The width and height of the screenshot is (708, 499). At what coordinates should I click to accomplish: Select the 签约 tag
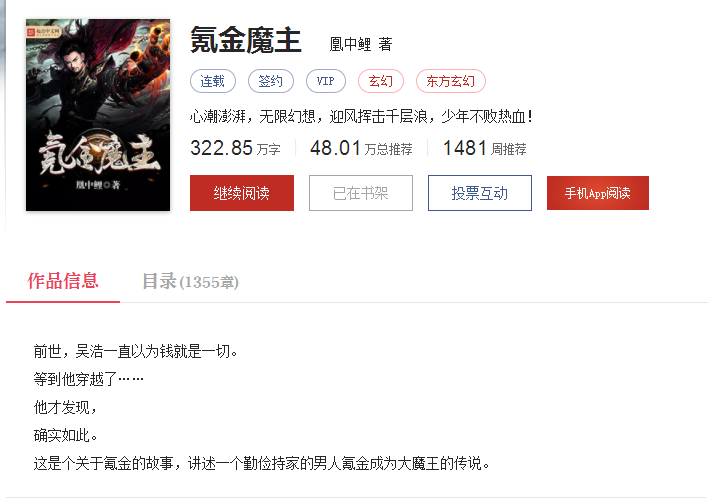[270, 81]
